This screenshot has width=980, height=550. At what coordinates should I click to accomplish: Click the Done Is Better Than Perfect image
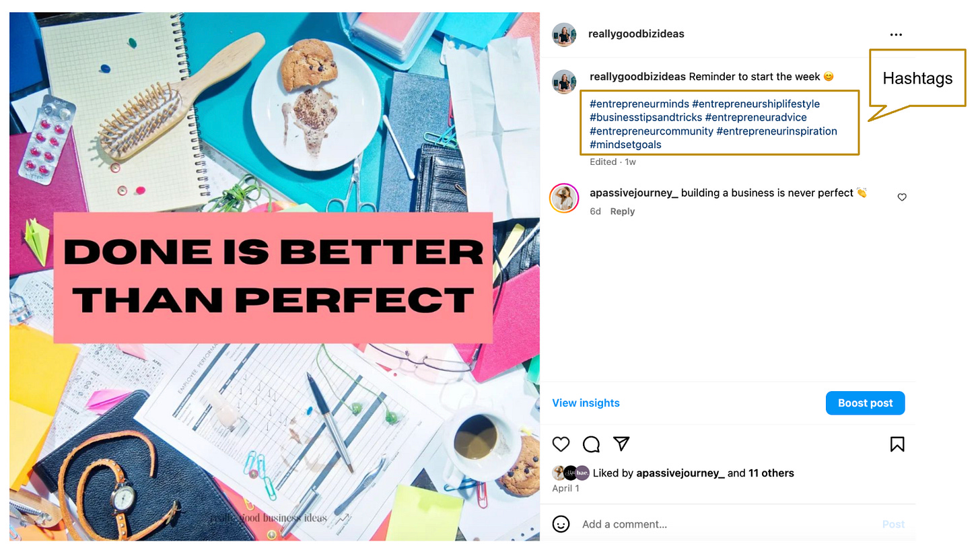point(275,276)
